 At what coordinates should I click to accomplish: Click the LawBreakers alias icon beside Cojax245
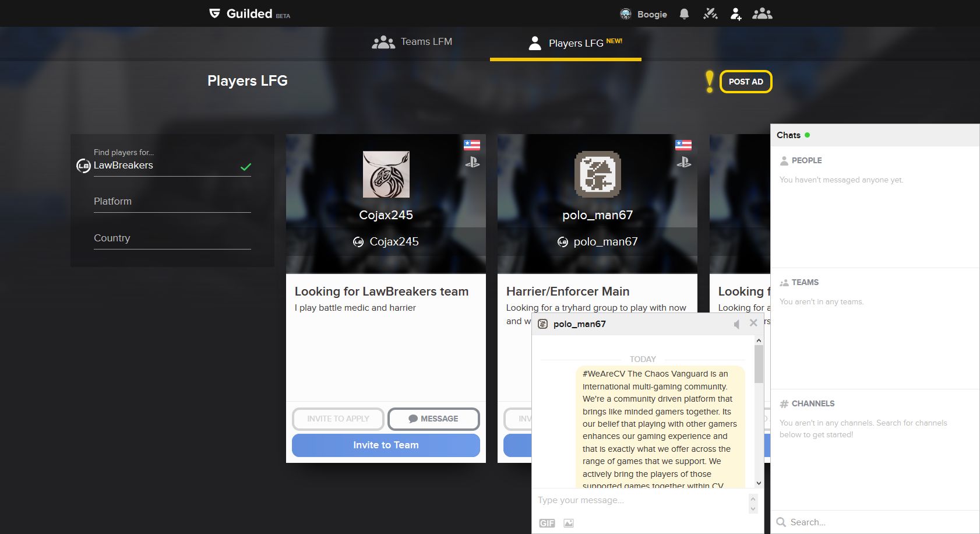(358, 242)
